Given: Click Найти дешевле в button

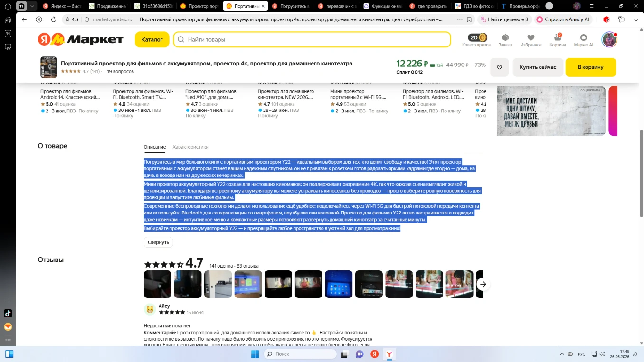Looking at the screenshot, I should 504,19.
